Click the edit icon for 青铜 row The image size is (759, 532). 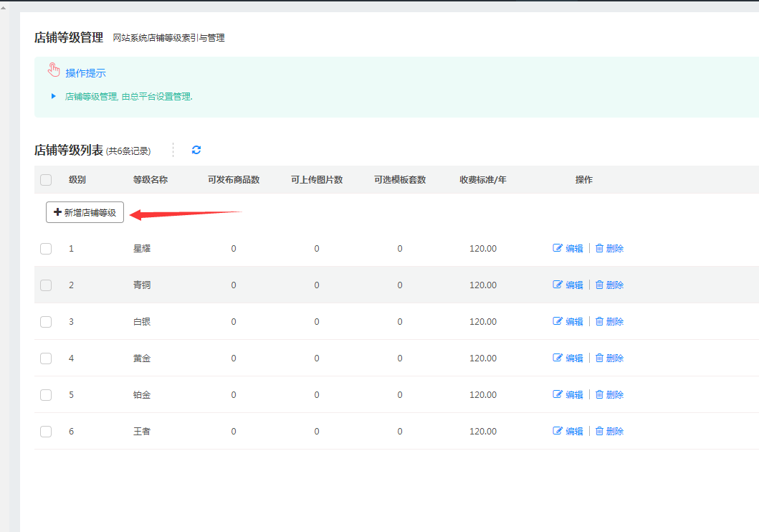coord(558,285)
